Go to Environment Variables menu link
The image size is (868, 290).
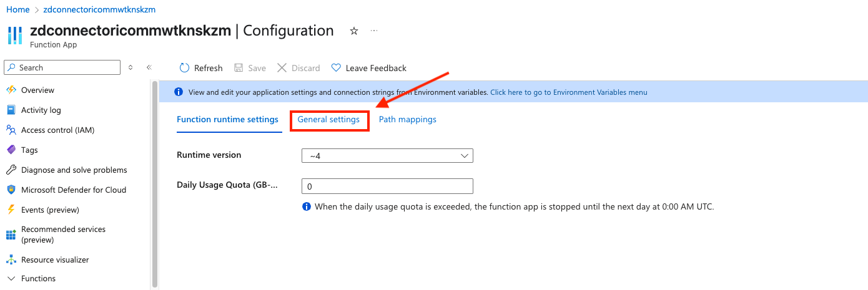pos(568,92)
